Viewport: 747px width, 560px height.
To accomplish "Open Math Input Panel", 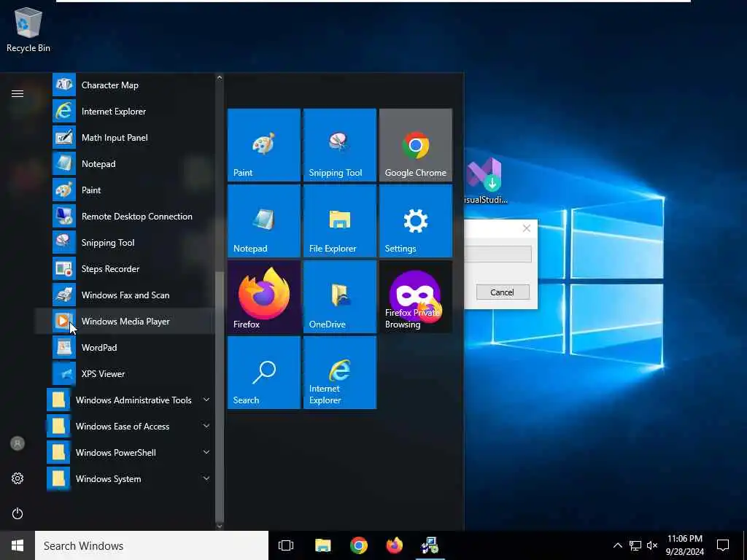I will pyautogui.click(x=124, y=138).
